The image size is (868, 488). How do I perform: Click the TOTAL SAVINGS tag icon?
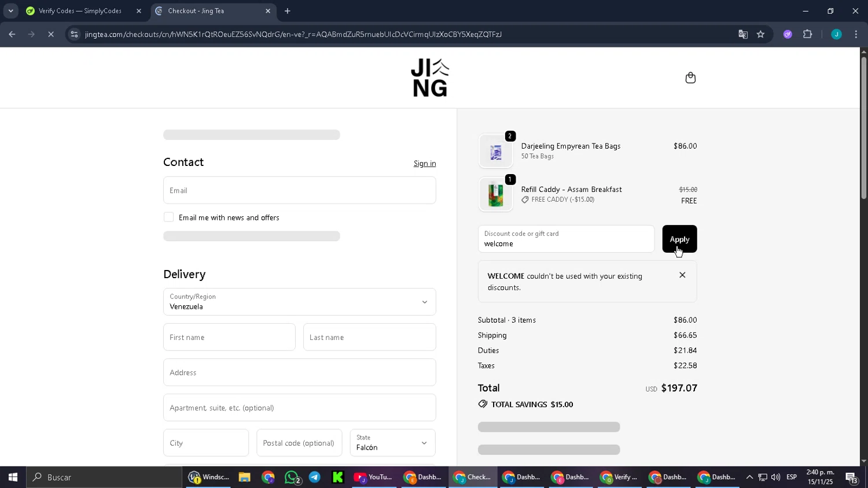click(483, 404)
